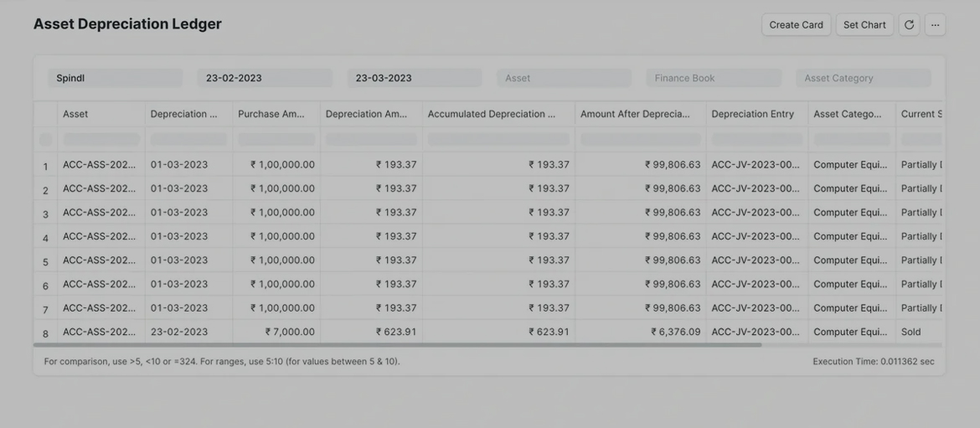The height and width of the screenshot is (428, 980).
Task: Select the Finance Book filter field
Action: (x=713, y=78)
